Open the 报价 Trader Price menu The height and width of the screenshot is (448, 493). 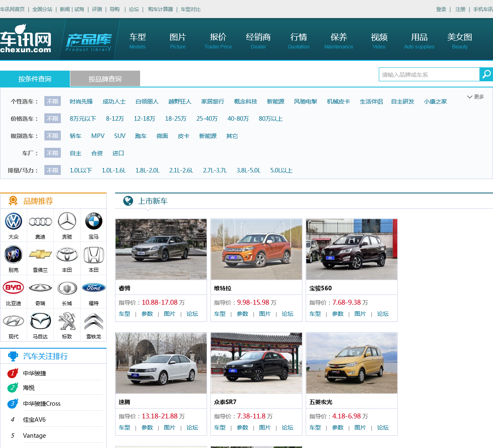coord(218,41)
